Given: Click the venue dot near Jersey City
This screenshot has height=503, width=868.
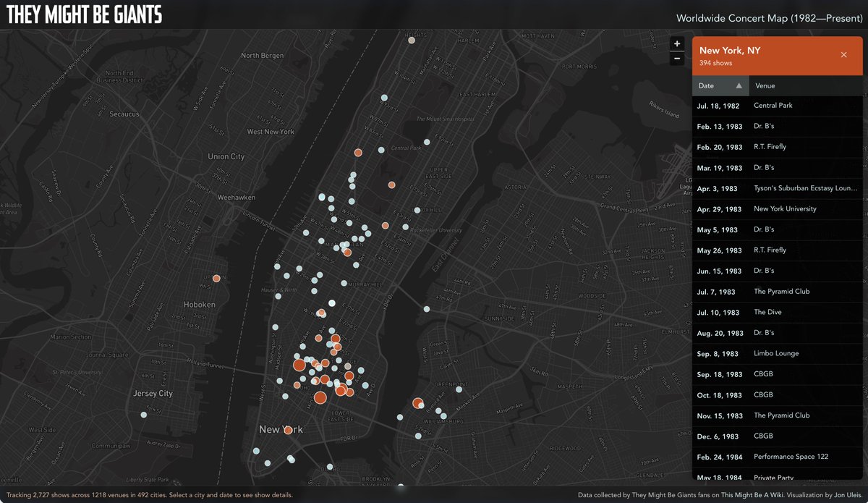Looking at the screenshot, I should pyautogui.click(x=143, y=415).
